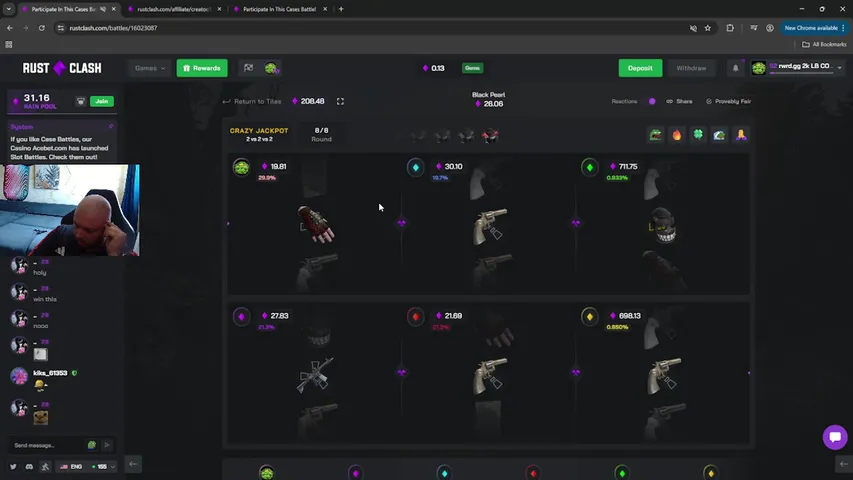Open the notifications bell
Screen dimensions: 853x480
[735, 68]
